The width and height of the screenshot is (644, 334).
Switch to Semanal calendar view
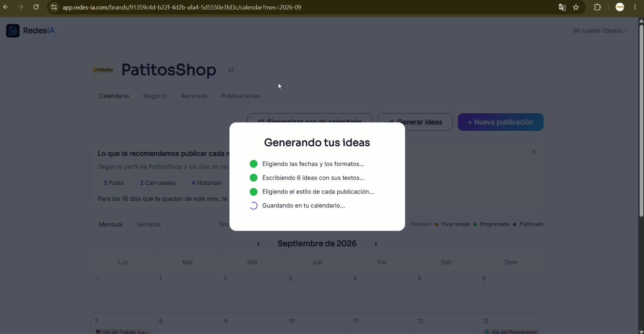[x=148, y=224]
